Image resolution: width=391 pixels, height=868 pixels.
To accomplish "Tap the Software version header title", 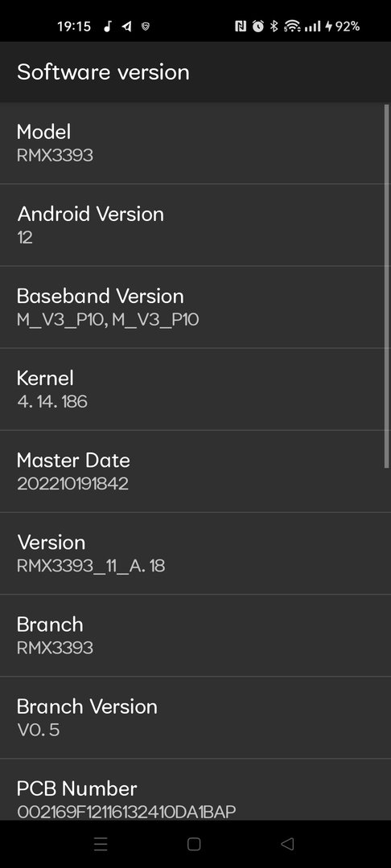I will tap(103, 72).
